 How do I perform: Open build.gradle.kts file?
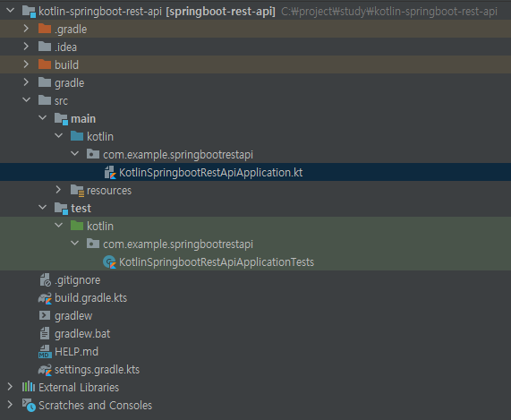90,298
